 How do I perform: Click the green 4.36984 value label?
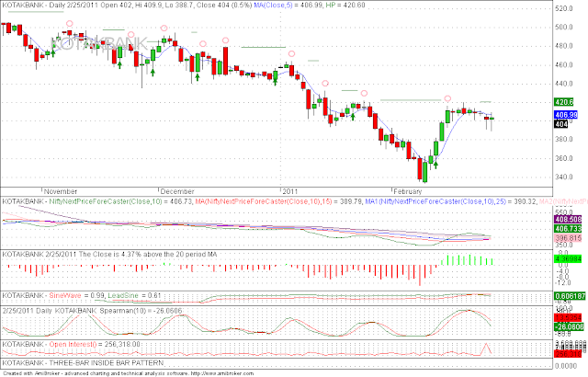tap(568, 258)
